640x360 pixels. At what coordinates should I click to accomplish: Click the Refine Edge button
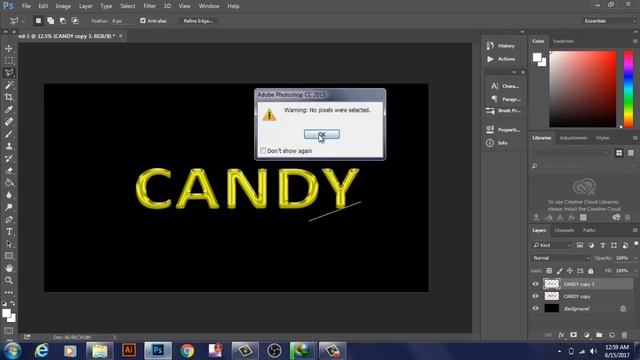click(x=198, y=21)
